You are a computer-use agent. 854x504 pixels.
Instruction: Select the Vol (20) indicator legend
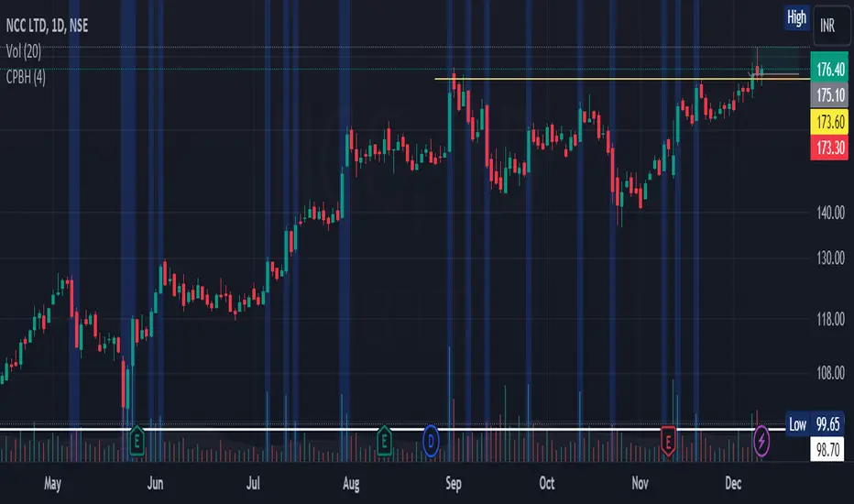pos(24,51)
